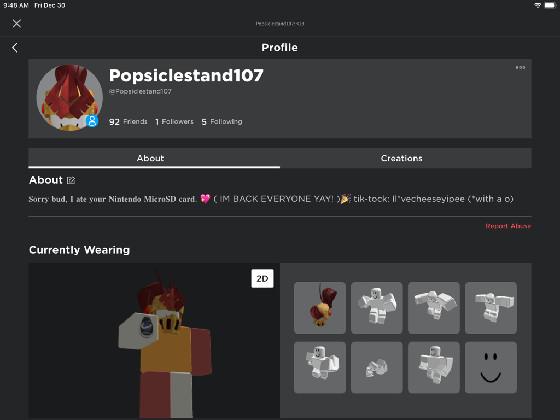
Task: View the 92 Friends list
Action: point(128,122)
